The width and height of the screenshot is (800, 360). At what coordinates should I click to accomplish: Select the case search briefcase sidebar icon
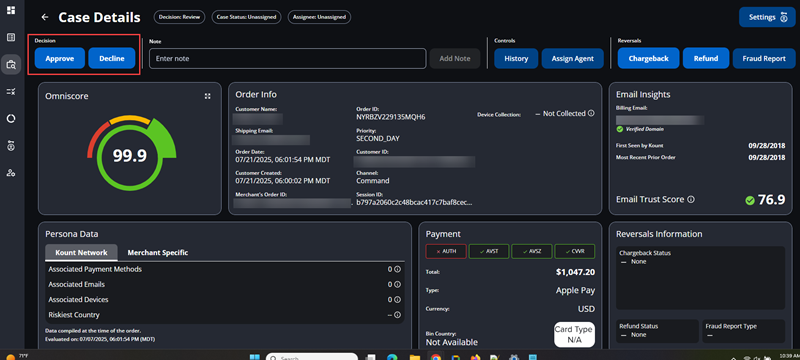(11, 64)
